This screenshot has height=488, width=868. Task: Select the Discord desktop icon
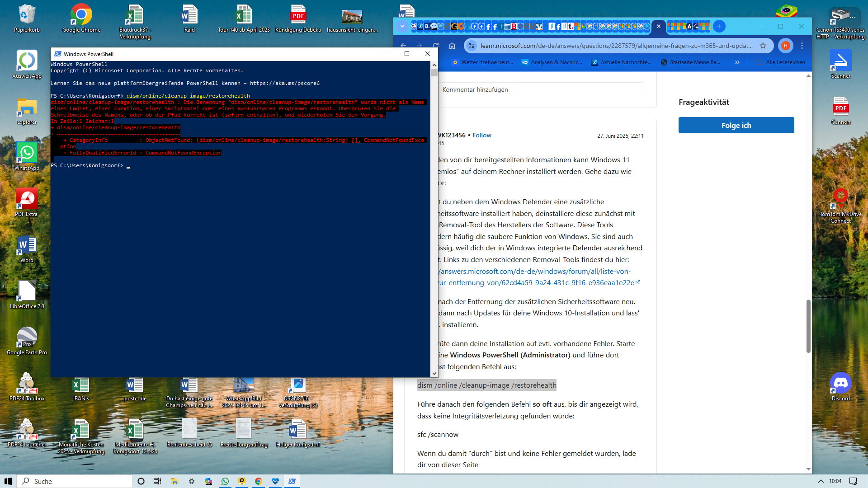pyautogui.click(x=840, y=387)
